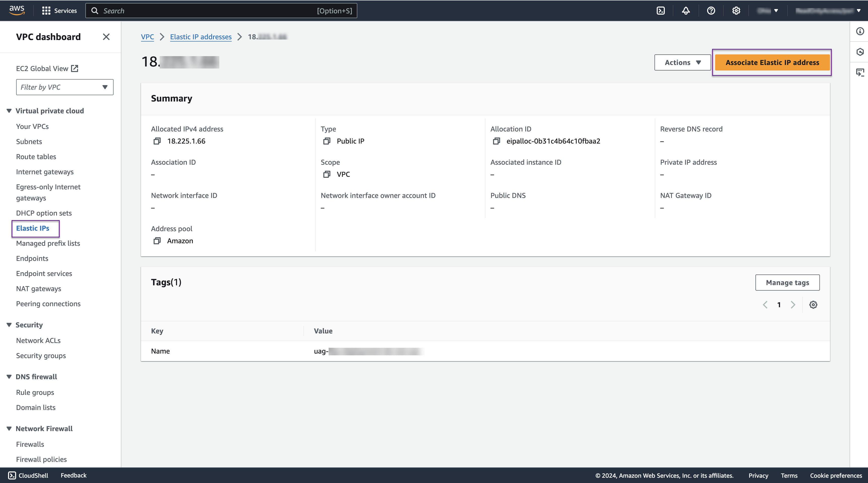This screenshot has width=868, height=483.
Task: Open Internet gateways in the sidebar
Action: pos(45,172)
